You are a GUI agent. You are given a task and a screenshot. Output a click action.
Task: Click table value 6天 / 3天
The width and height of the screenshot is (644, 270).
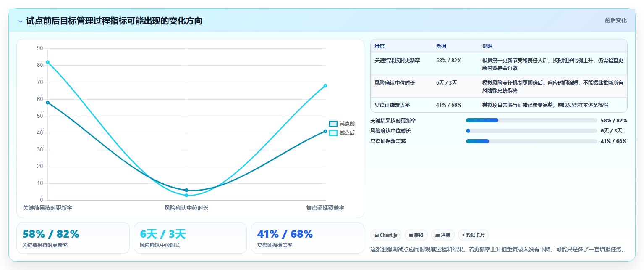pyautogui.click(x=447, y=83)
